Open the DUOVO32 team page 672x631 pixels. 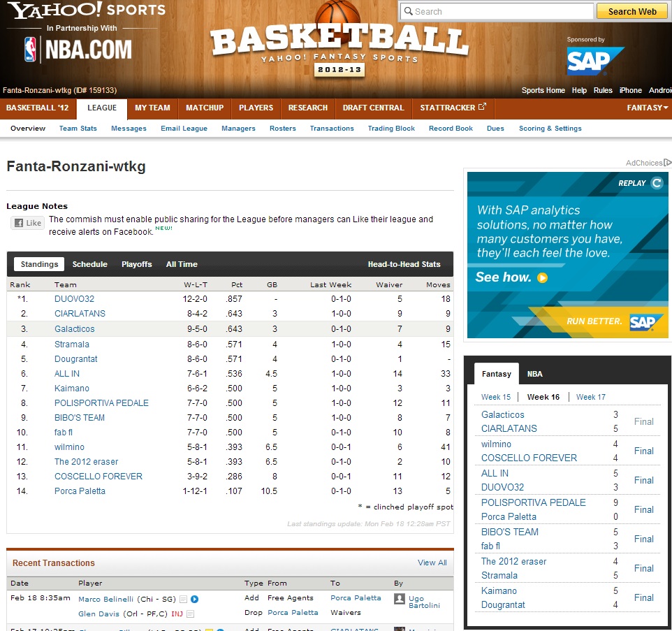point(74,299)
